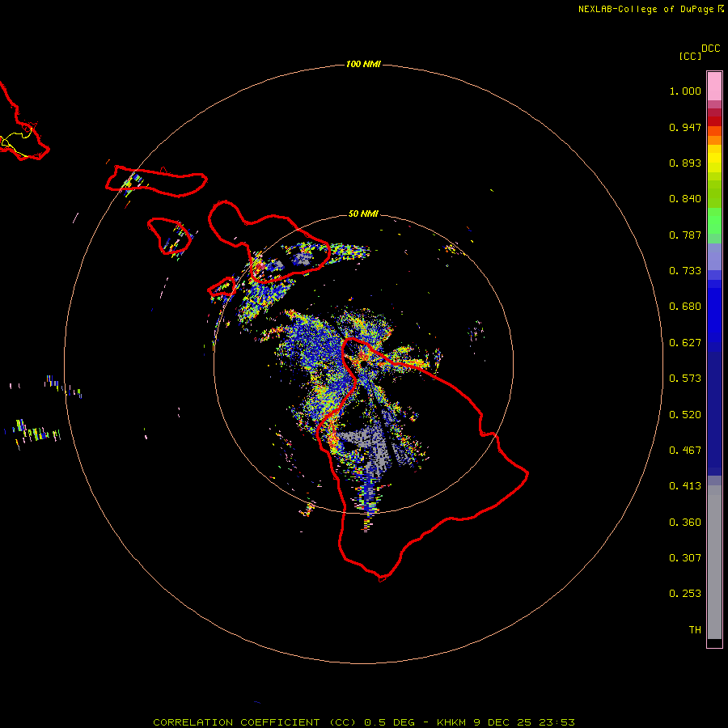
Task: Click the 0.573 scale label
Action: pos(685,379)
